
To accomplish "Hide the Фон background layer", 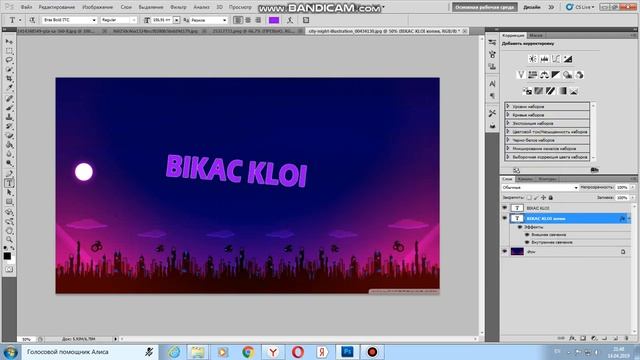I will [x=505, y=252].
